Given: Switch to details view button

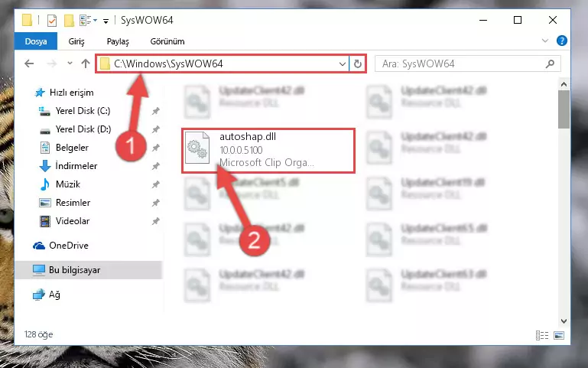Looking at the screenshot, I should pyautogui.click(x=542, y=335).
